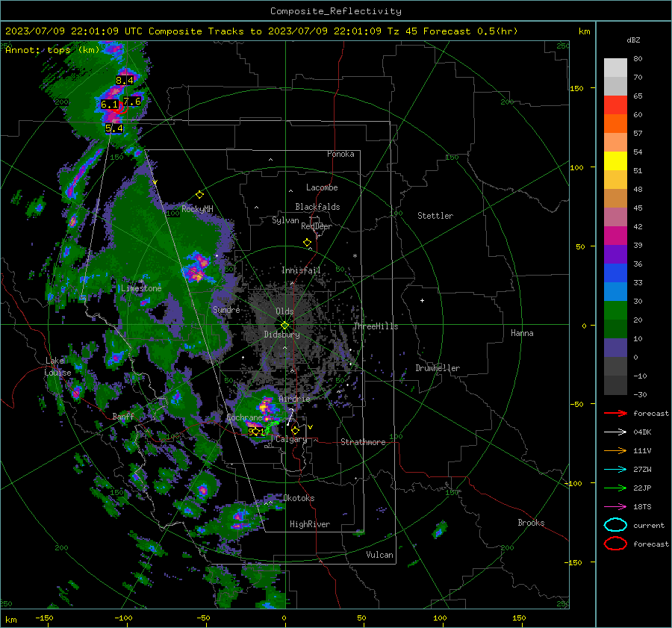Click the Cochrane city label
This screenshot has height=628, width=672.
[x=244, y=417]
